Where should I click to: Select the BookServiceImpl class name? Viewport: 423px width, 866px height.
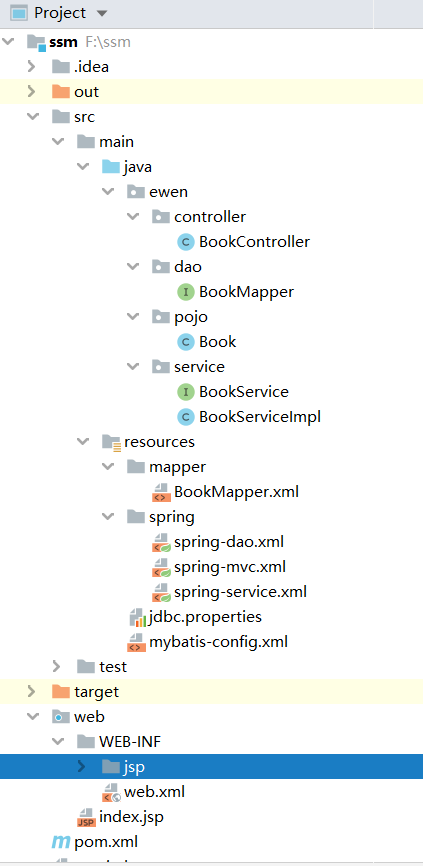point(260,417)
